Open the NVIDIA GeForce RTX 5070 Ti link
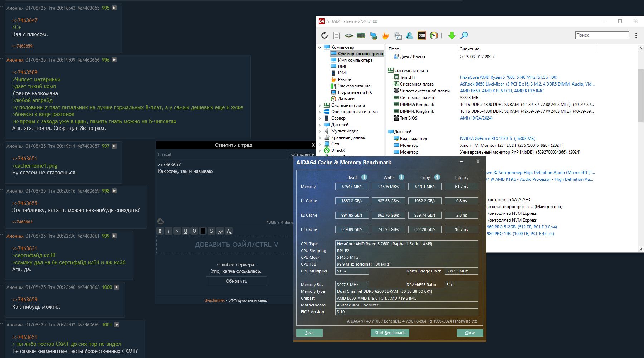644x358 pixels. (497, 139)
